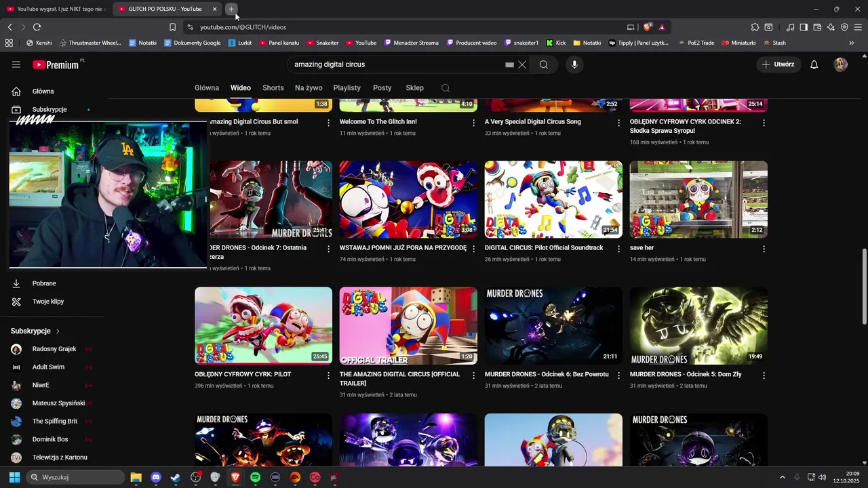Switch to the Główna channel tab
868x488 pixels.
(x=207, y=88)
